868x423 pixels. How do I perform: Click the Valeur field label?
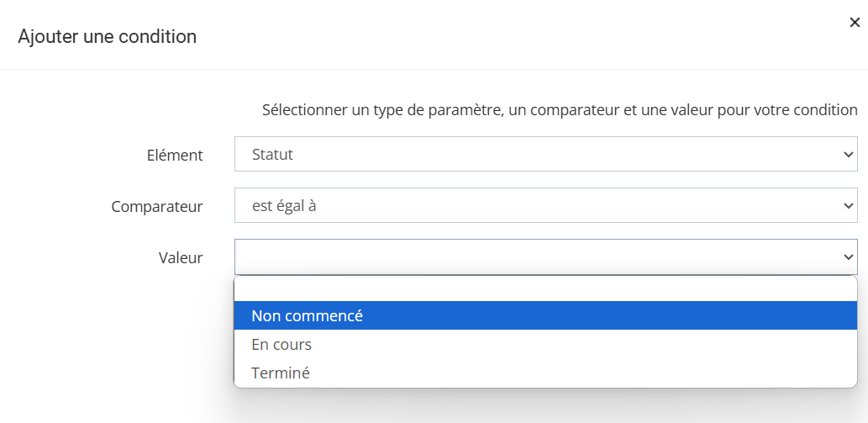tap(181, 258)
